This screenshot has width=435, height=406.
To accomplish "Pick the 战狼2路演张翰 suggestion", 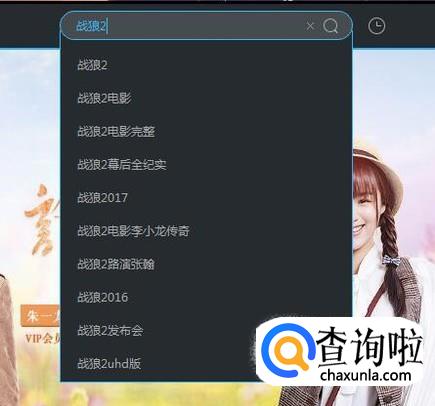I will tap(206, 264).
